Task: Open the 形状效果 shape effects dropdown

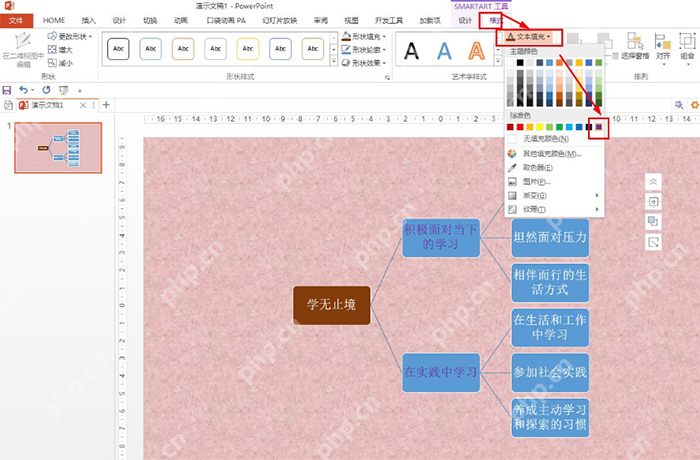Action: click(x=363, y=63)
